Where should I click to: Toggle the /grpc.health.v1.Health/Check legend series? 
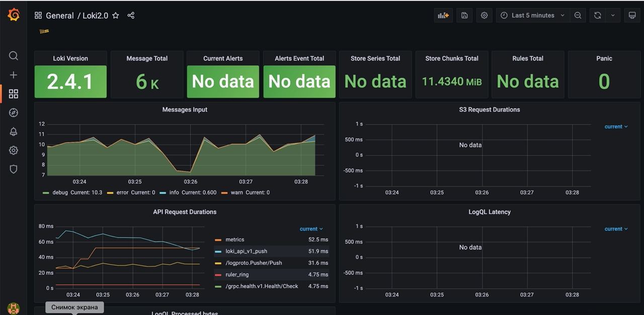(x=262, y=286)
